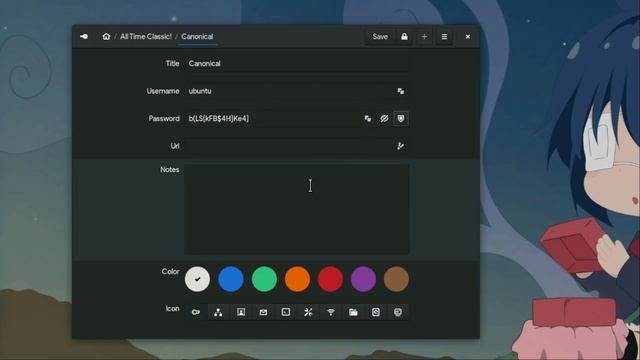Choose the ninth entry icon beside the folder
This screenshot has height=360, width=640.
[x=376, y=312]
